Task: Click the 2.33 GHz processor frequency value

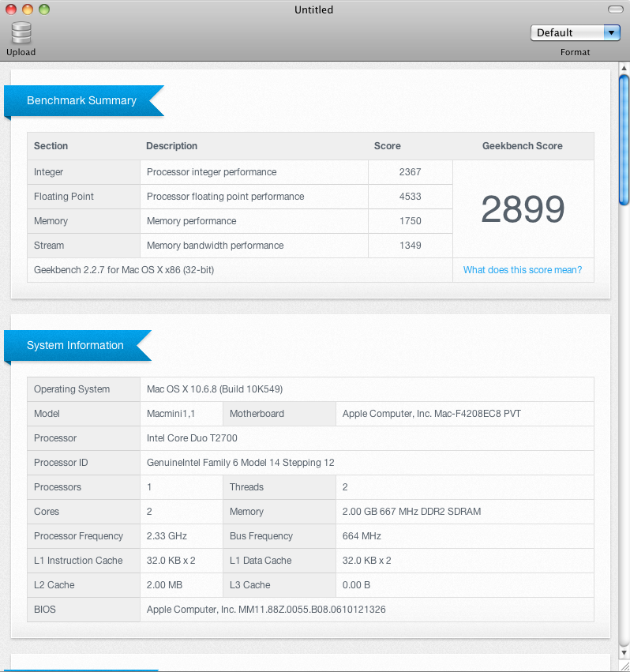Action: (x=167, y=535)
